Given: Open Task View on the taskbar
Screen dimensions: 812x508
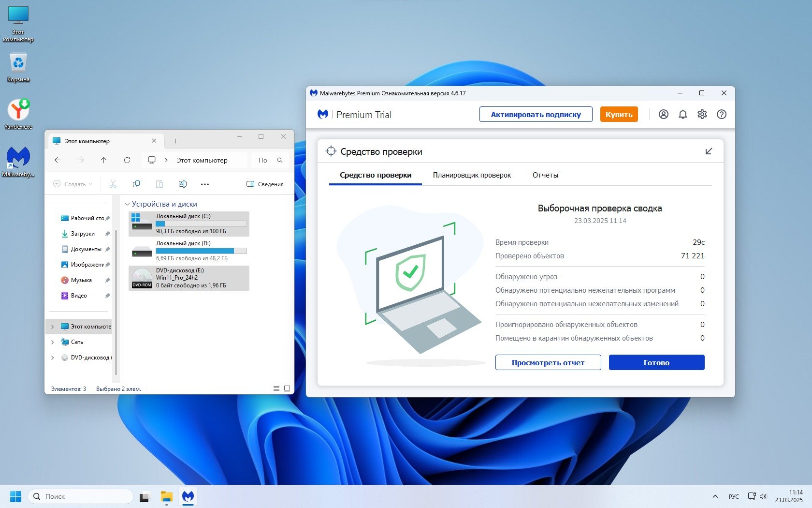Looking at the screenshot, I should coord(144,496).
